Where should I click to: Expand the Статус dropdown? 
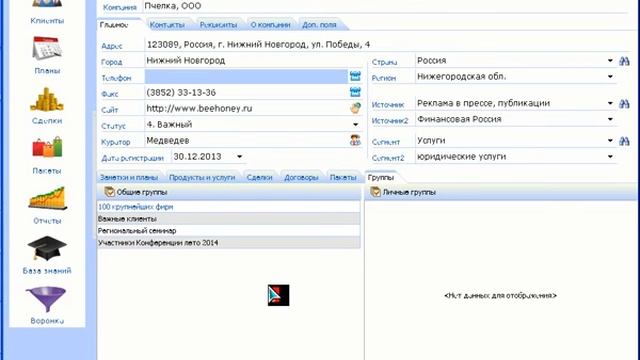pyautogui.click(x=356, y=124)
